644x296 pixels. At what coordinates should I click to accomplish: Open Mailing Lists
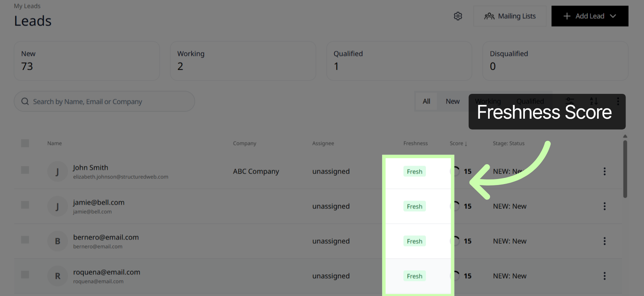tap(510, 16)
